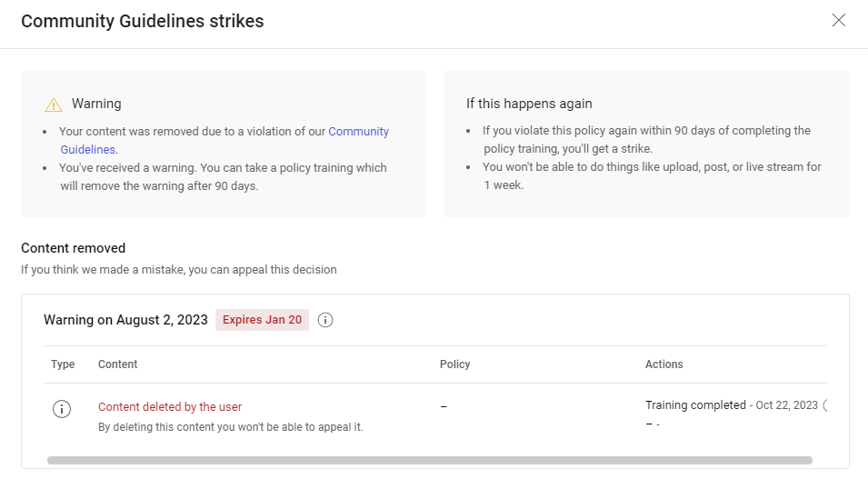Click the 'Community Guidelines strikes' dialog title
The height and width of the screenshot is (479, 868).
coord(143,21)
